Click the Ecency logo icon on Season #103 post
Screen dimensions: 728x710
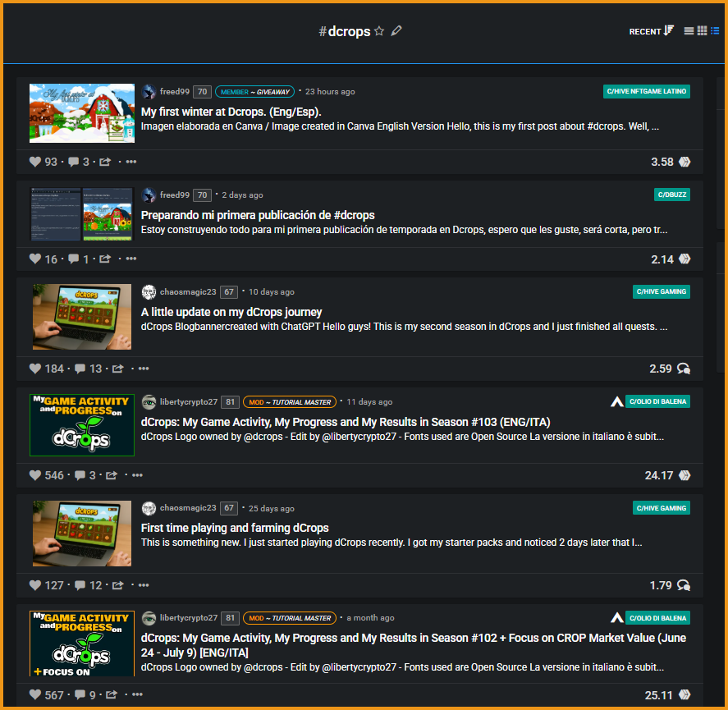click(616, 401)
